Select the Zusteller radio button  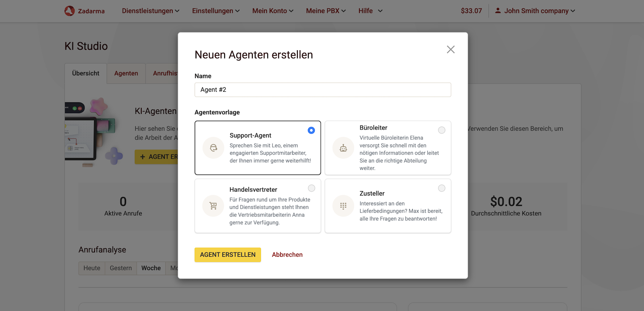(442, 188)
